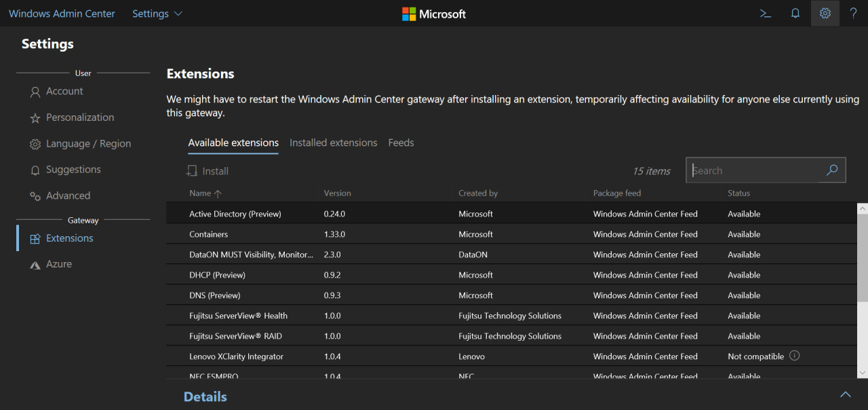Click version 2.3.0 cell

pos(332,255)
